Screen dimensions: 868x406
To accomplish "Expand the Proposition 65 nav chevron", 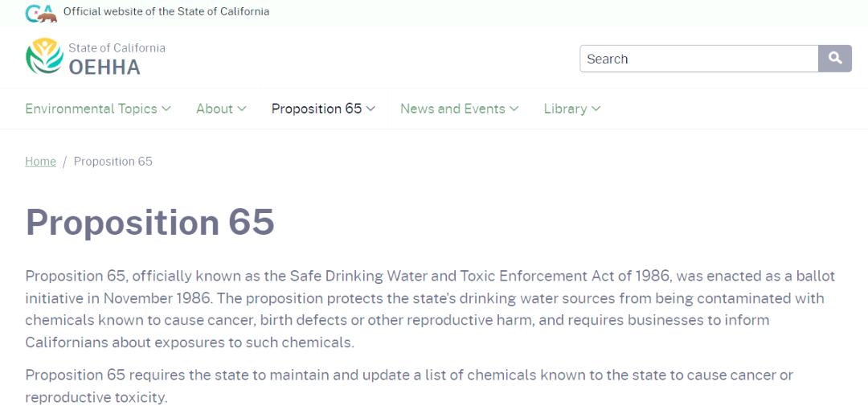I will 371,109.
